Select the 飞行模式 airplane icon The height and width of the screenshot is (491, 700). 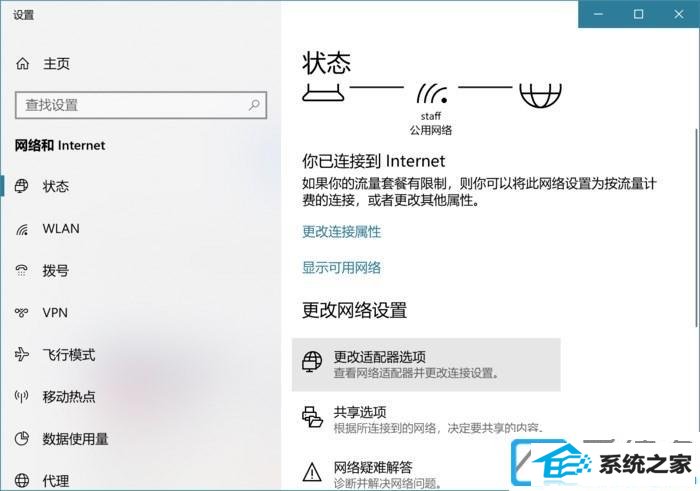click(x=21, y=354)
